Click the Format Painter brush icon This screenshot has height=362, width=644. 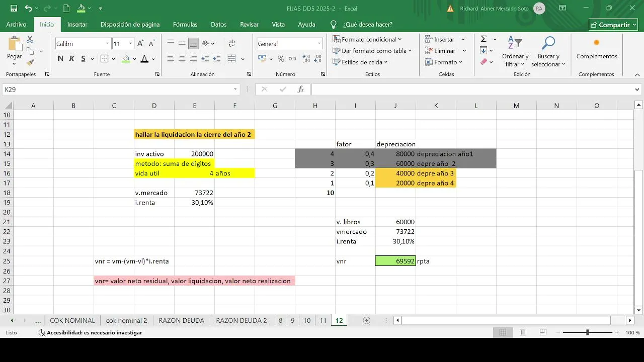coord(30,63)
